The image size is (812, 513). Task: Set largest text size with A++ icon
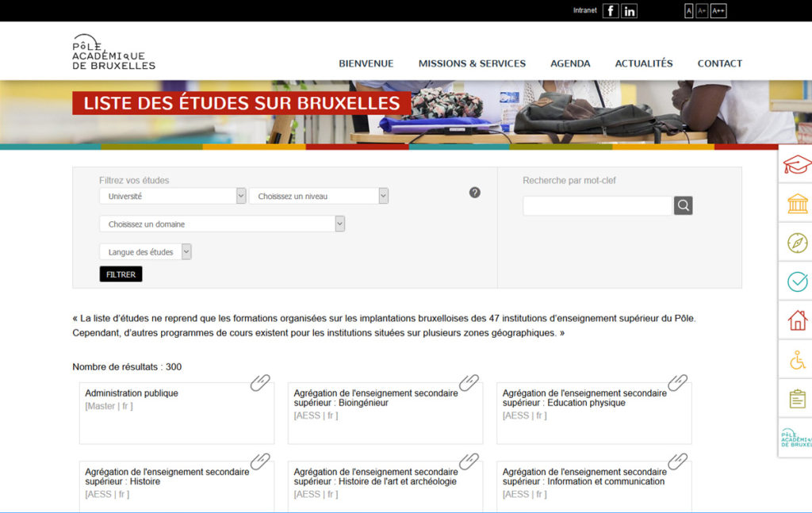[718, 11]
